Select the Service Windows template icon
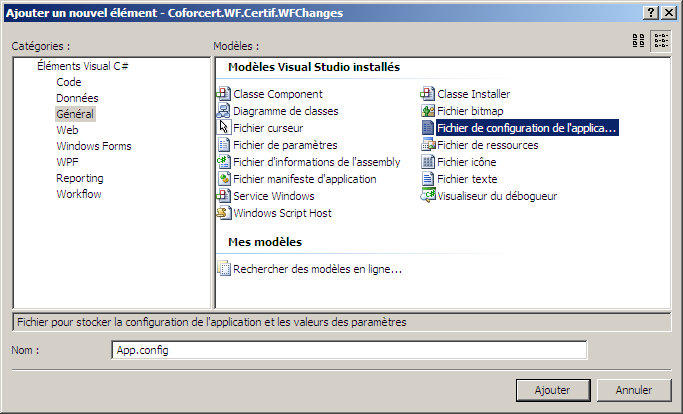This screenshot has width=683, height=414. click(x=224, y=196)
